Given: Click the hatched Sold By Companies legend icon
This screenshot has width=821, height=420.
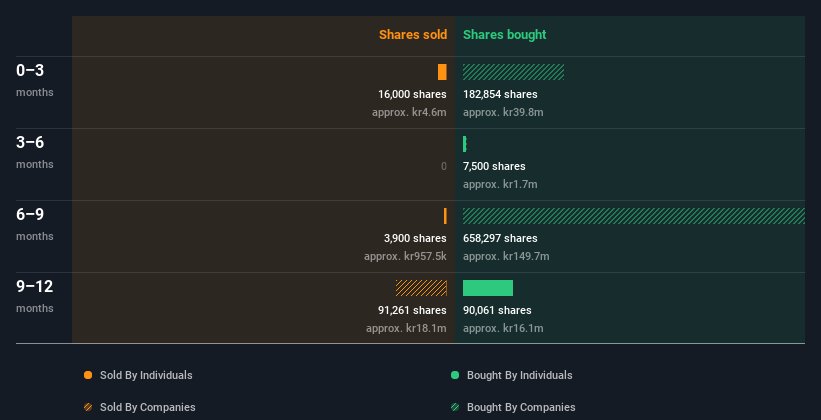Looking at the screenshot, I should coord(88,407).
